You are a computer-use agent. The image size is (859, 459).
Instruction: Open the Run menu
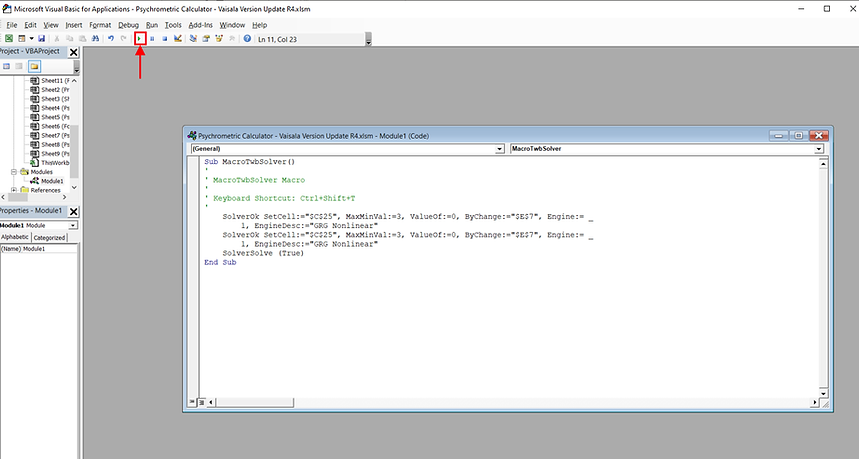click(x=152, y=25)
